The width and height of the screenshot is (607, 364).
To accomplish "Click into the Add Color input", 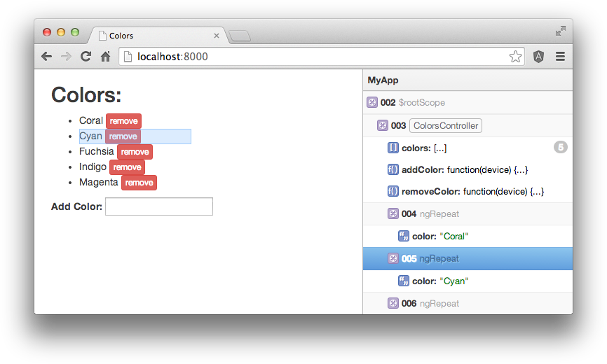I will [x=159, y=206].
